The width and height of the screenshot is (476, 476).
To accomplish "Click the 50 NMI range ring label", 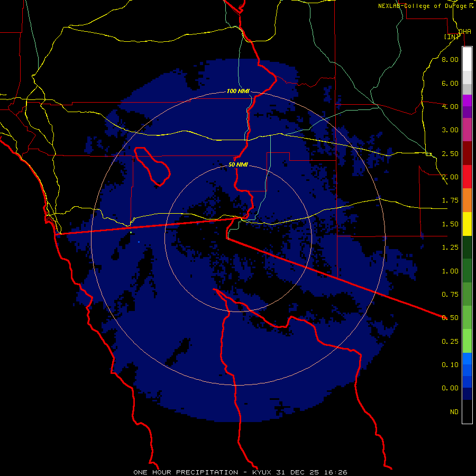I will pyautogui.click(x=238, y=165).
